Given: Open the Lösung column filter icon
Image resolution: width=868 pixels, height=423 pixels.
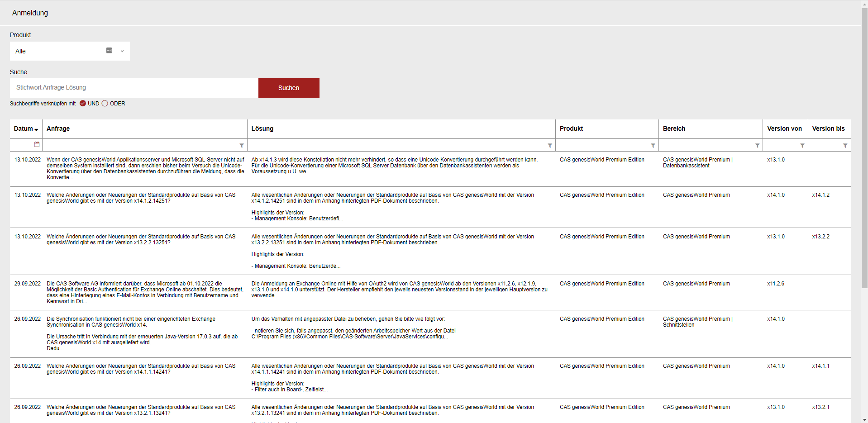Looking at the screenshot, I should tap(550, 146).
